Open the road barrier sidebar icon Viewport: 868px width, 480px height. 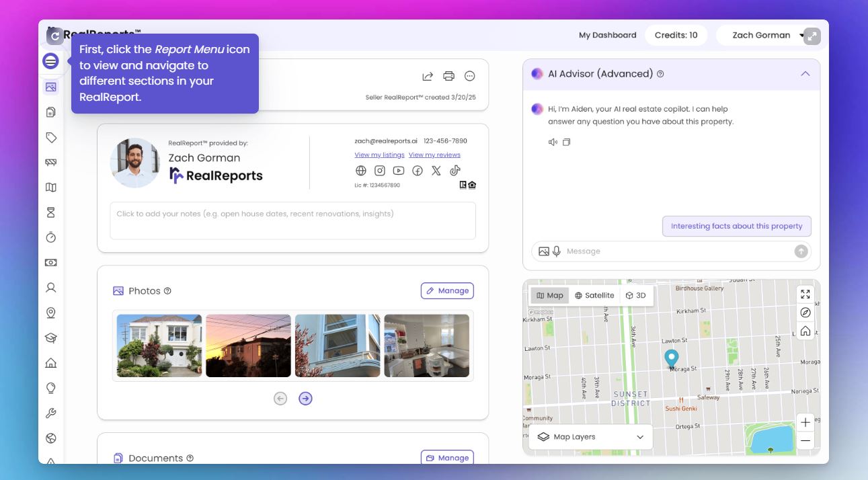(x=50, y=162)
